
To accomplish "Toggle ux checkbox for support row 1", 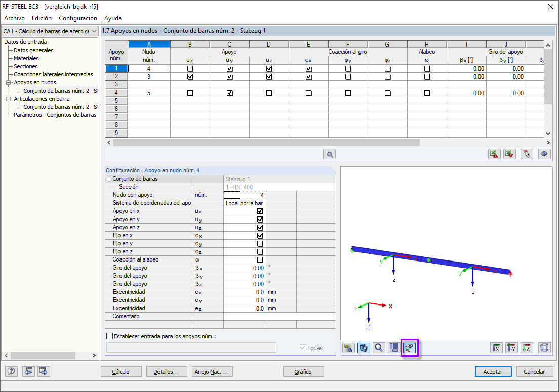I will pos(190,68).
